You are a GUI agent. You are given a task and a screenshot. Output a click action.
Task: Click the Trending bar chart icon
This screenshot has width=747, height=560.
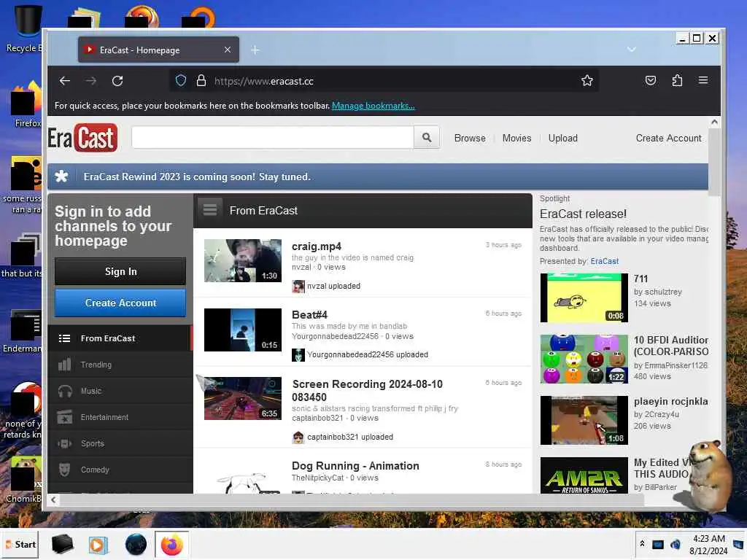click(65, 365)
